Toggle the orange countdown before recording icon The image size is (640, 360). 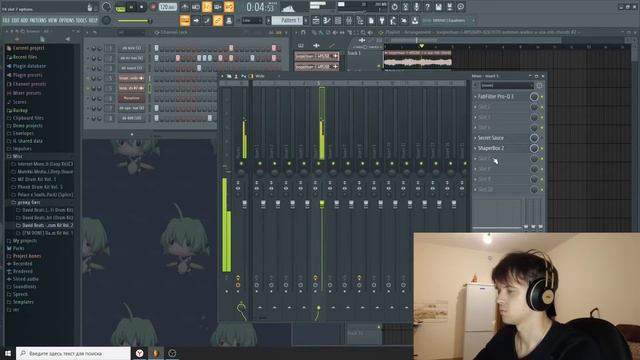[x=207, y=7]
